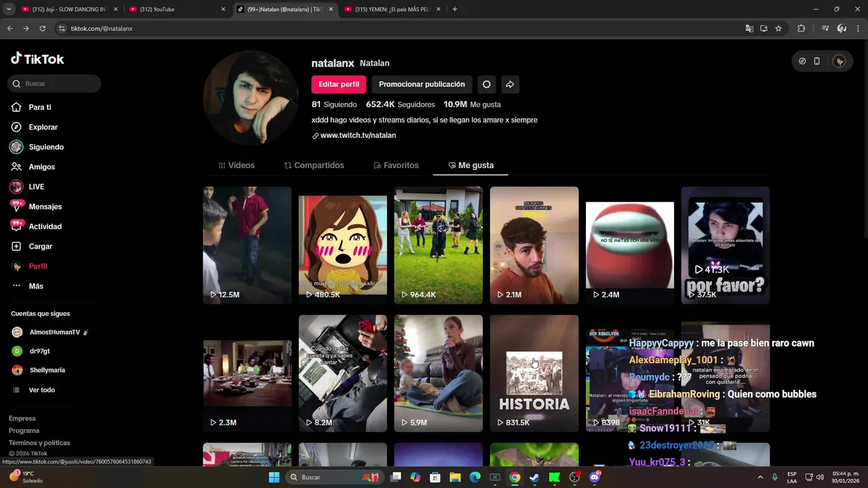Click the Chrome profile avatar

[x=842, y=28]
